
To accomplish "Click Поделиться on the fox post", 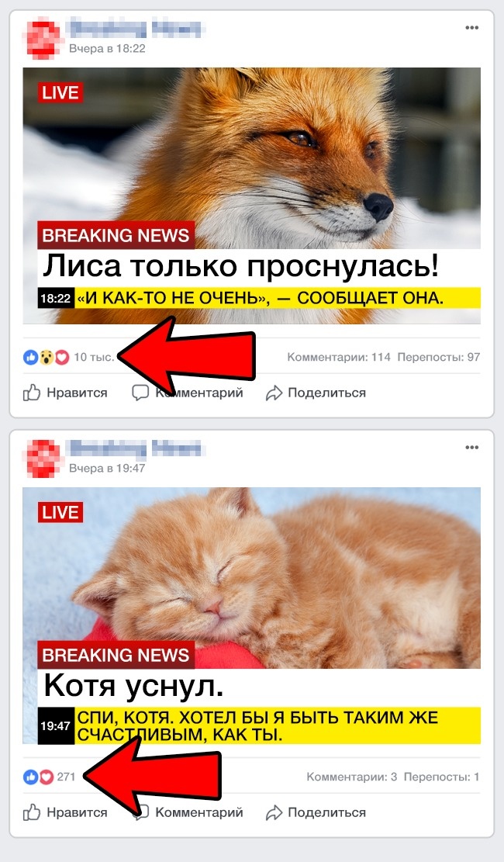I will 326,393.
